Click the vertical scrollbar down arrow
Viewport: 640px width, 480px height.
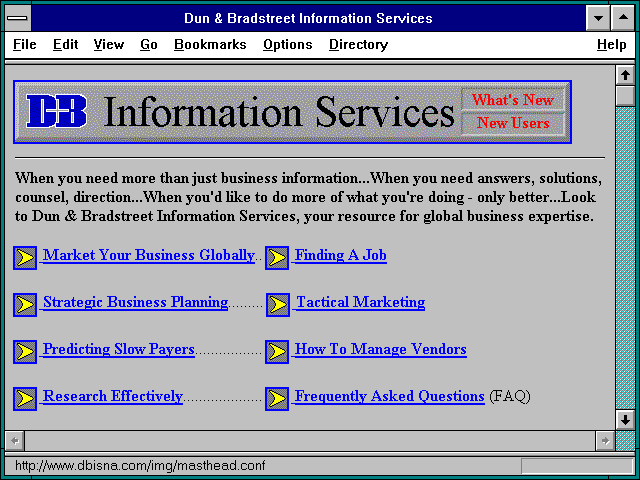coord(625,420)
